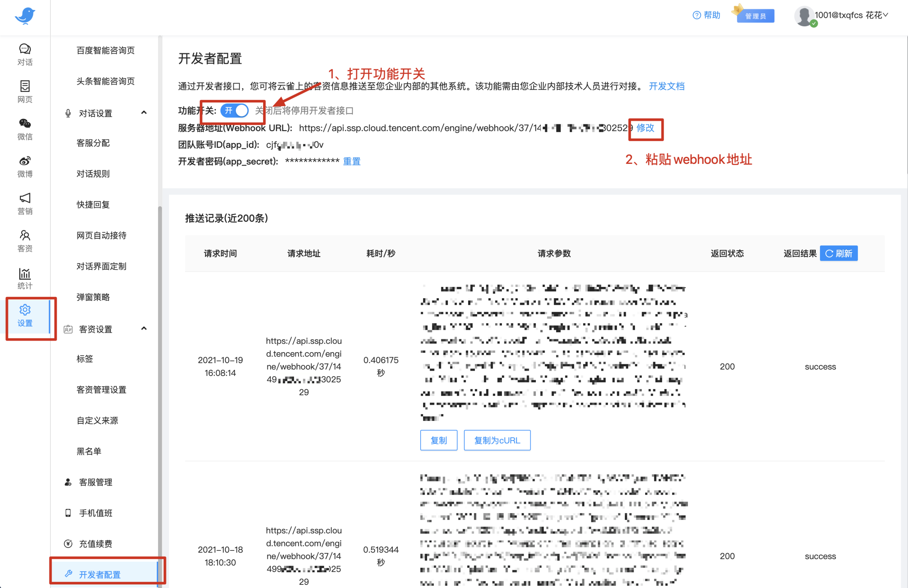Click the 复制 button
Viewport: 908px width, 588px height.
[439, 440]
